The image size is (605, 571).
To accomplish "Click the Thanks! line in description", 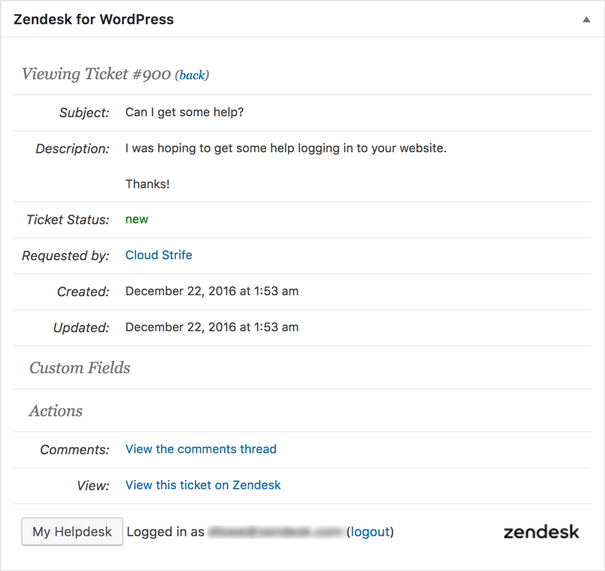I will coord(147,184).
